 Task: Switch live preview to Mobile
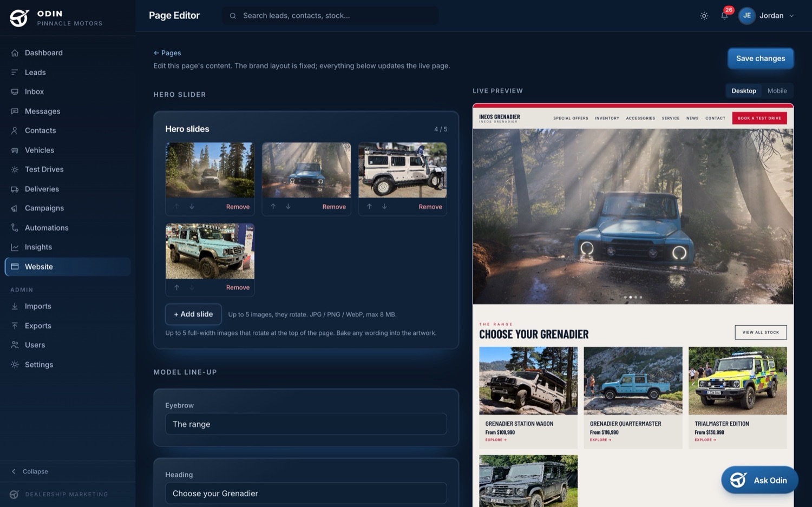click(777, 91)
